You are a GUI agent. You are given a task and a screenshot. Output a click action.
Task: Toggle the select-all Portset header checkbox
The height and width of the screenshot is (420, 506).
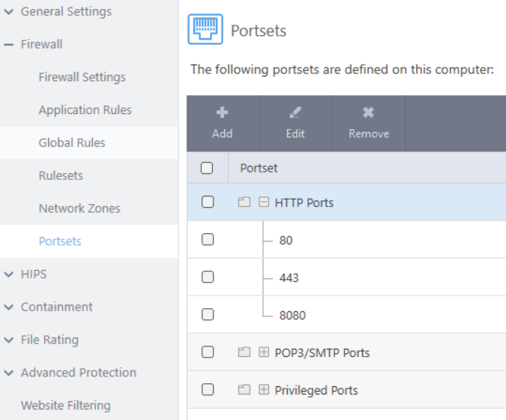coord(208,168)
